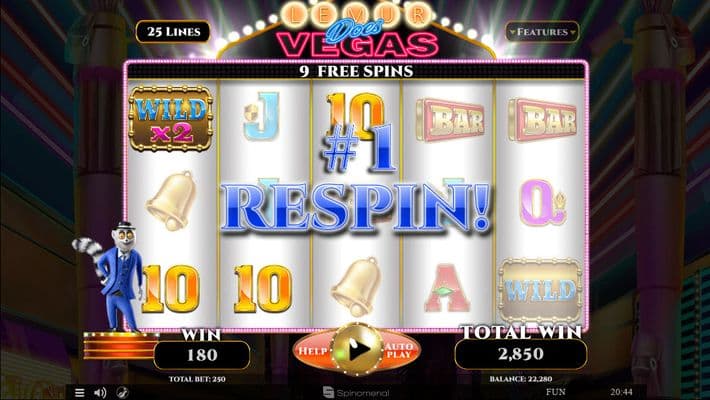Enable Auto Play
The height and width of the screenshot is (400, 710).
[x=399, y=350]
